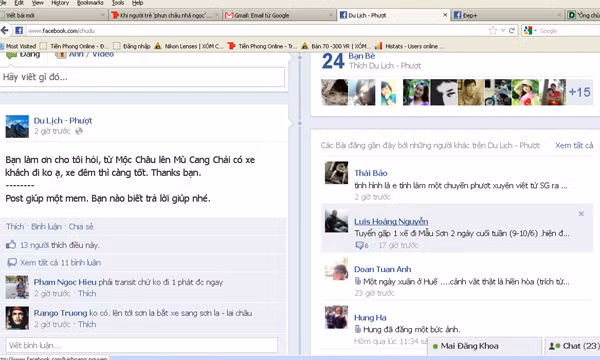Open Thái Bảo's profile link

click(x=370, y=173)
